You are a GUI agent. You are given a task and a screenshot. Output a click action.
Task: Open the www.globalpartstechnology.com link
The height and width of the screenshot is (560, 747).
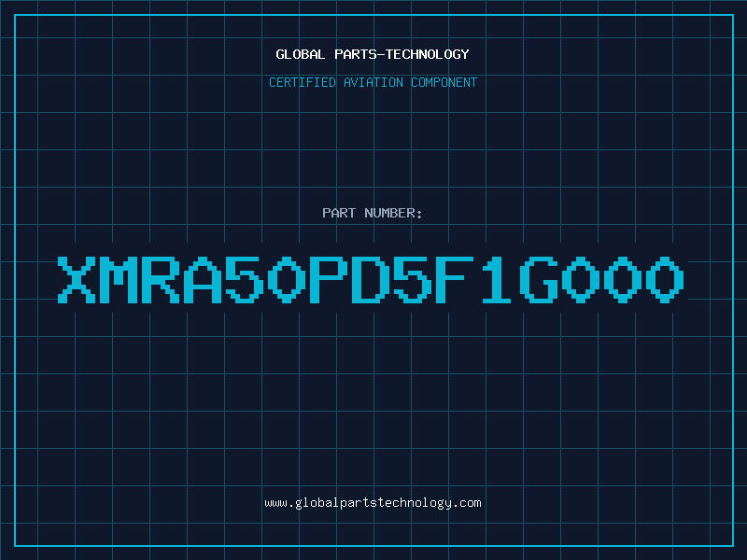(373, 503)
